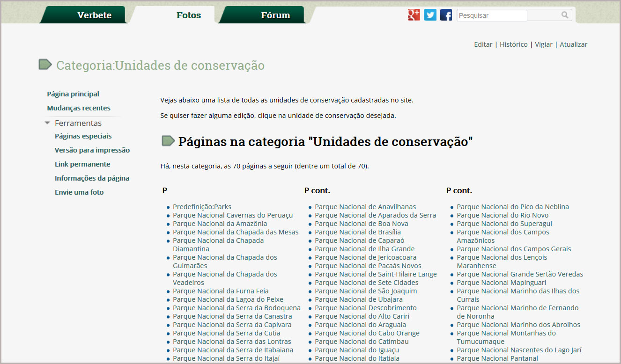Open Parque Nacional da Chapada dos Guimarães
Viewport: 621px width, 364px height.
pos(225,262)
